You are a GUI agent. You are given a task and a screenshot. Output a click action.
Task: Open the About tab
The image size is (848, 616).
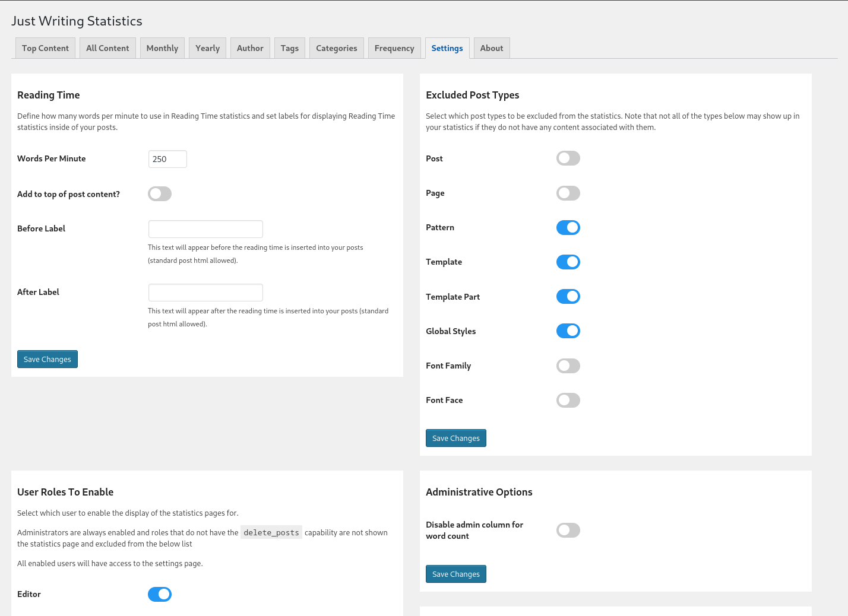click(x=492, y=48)
